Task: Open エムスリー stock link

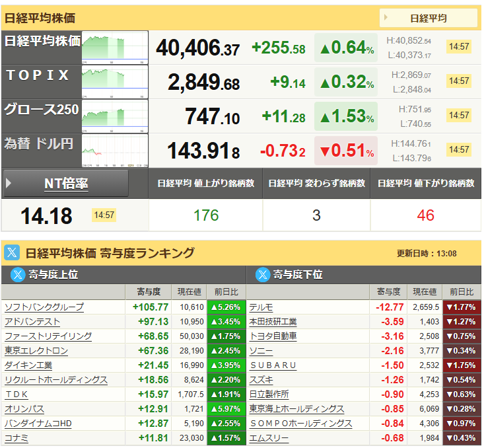Action: point(269,438)
